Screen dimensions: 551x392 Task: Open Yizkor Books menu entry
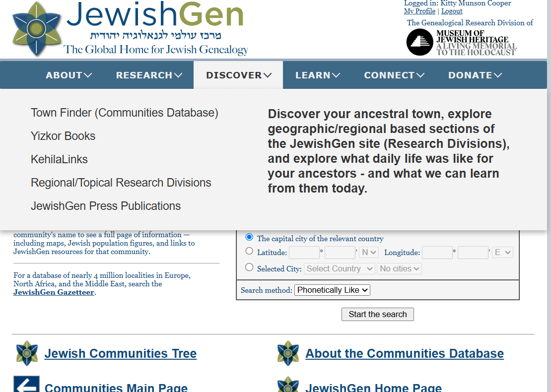tap(63, 136)
